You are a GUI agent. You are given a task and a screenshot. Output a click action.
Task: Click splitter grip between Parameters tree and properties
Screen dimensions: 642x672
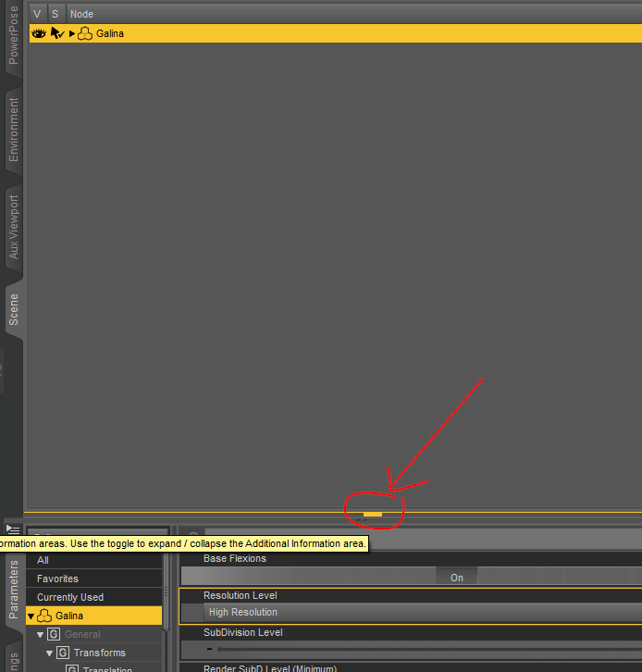click(166, 591)
